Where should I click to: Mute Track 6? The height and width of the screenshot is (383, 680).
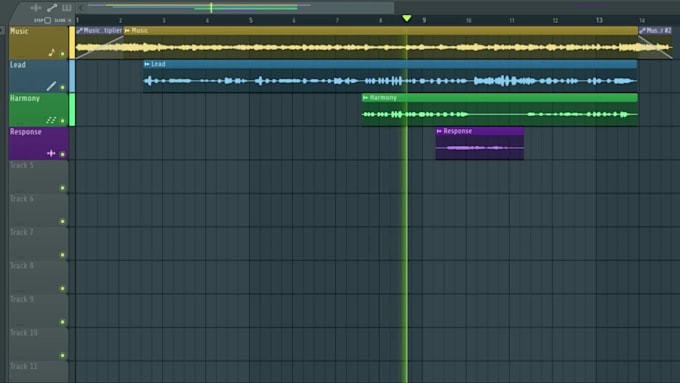click(62, 221)
